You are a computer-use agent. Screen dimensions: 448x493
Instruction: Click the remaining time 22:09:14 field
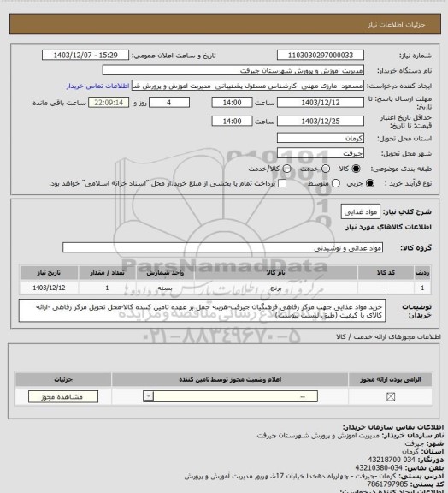tap(109, 103)
